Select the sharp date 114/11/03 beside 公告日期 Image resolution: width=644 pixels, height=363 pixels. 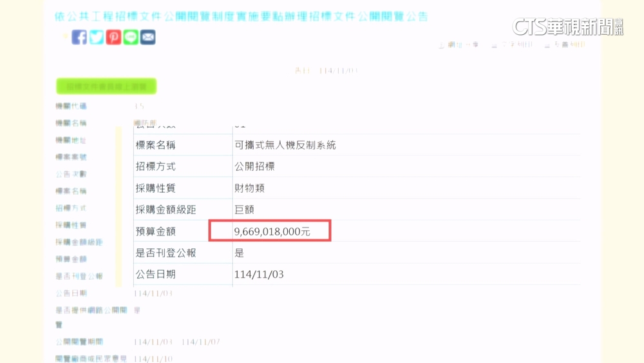tap(259, 274)
